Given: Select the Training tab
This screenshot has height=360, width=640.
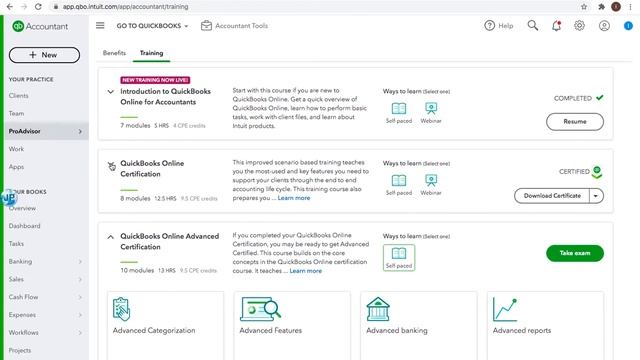Looking at the screenshot, I should click(151, 53).
